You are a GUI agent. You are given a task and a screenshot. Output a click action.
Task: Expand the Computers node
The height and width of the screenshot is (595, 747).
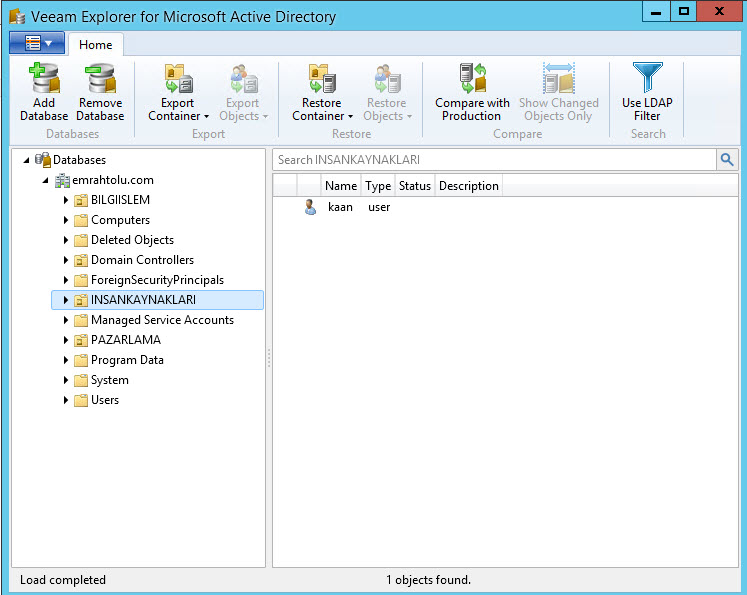pos(66,220)
